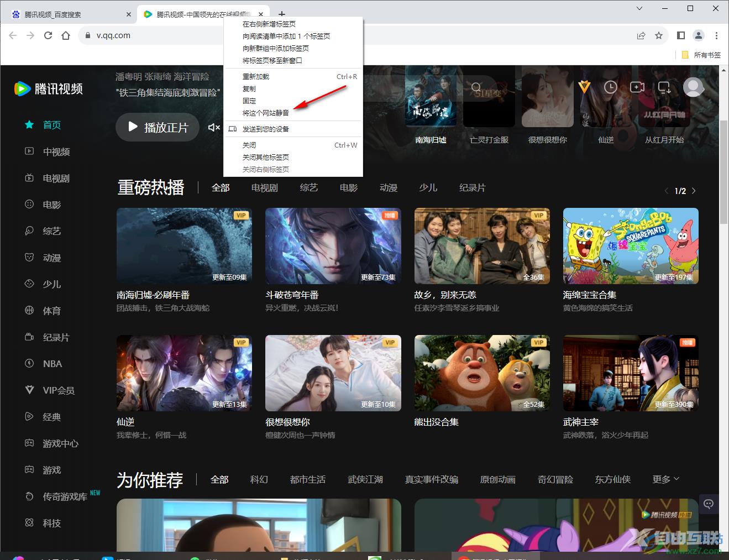Toggle Chrome side panel
The height and width of the screenshot is (560, 729).
681,35
